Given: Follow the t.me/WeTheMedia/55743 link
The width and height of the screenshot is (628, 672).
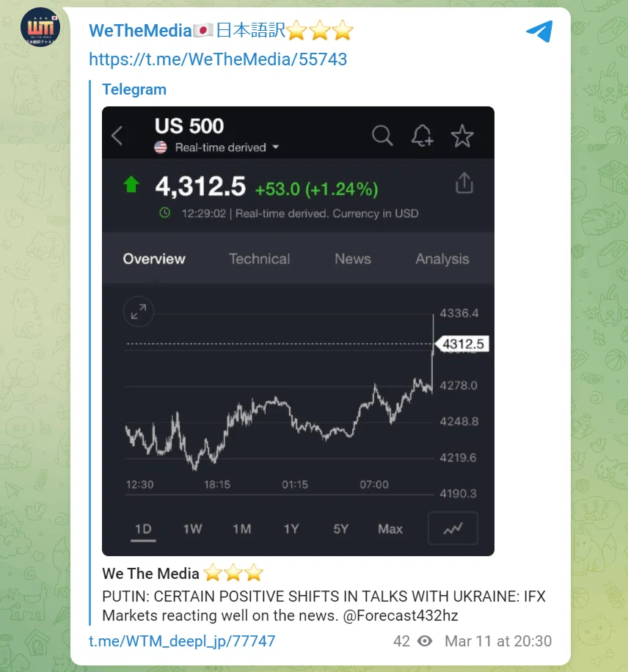Looking at the screenshot, I should tap(218, 59).
